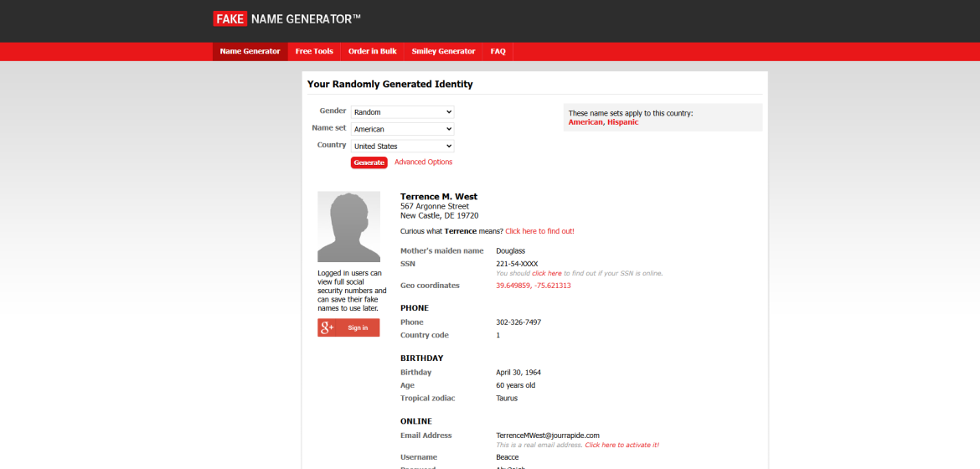Open the Advanced Options link

(x=423, y=162)
